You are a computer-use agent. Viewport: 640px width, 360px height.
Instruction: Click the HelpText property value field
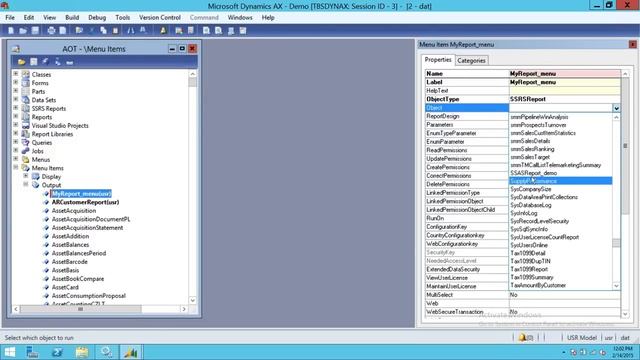[564, 91]
